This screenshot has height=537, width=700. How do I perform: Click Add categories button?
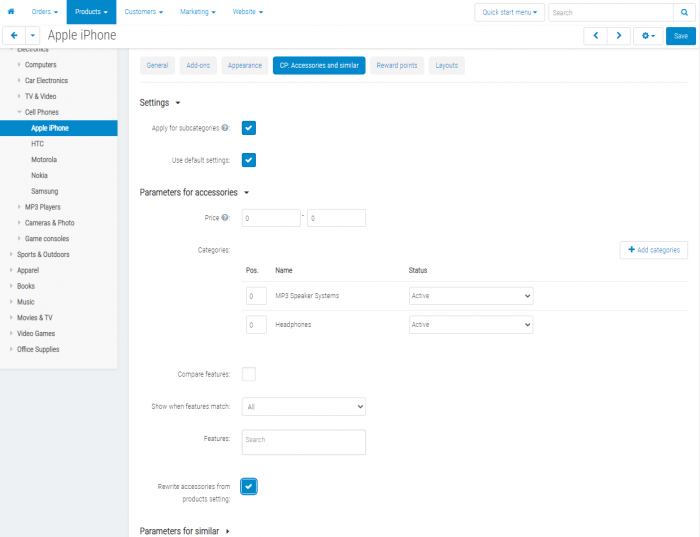(654, 250)
